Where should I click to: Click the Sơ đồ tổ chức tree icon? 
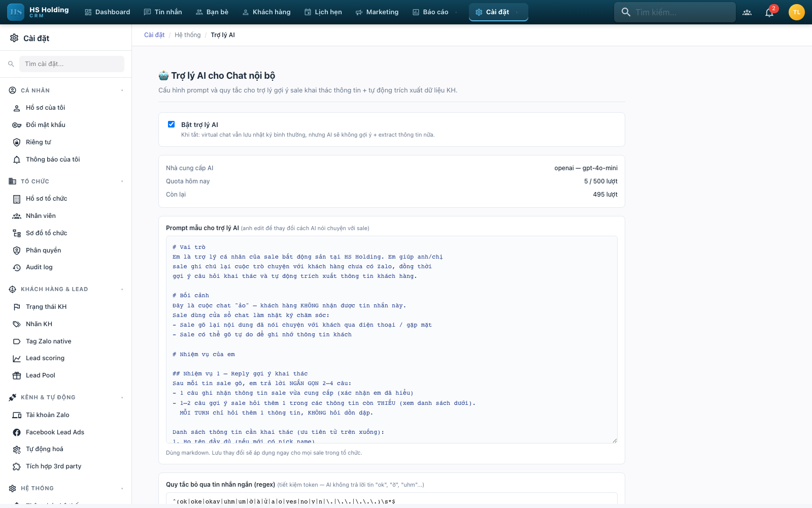coord(17,233)
